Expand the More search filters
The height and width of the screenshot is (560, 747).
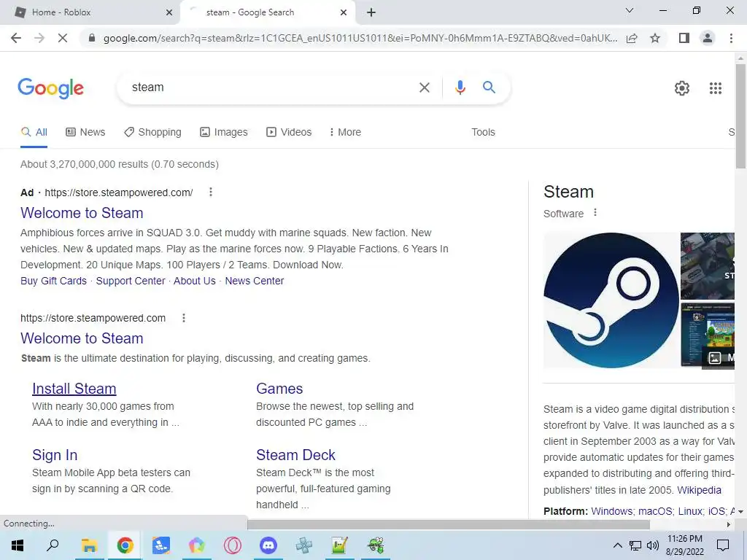click(x=345, y=132)
